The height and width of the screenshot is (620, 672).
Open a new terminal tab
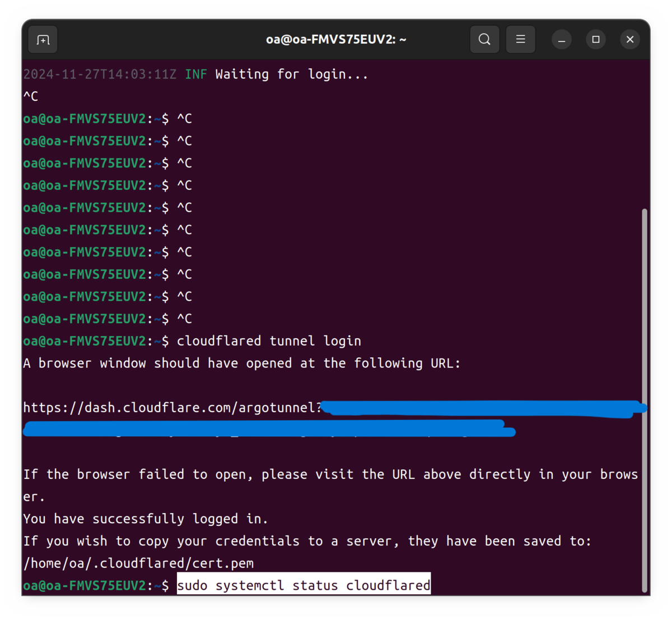[x=43, y=40]
